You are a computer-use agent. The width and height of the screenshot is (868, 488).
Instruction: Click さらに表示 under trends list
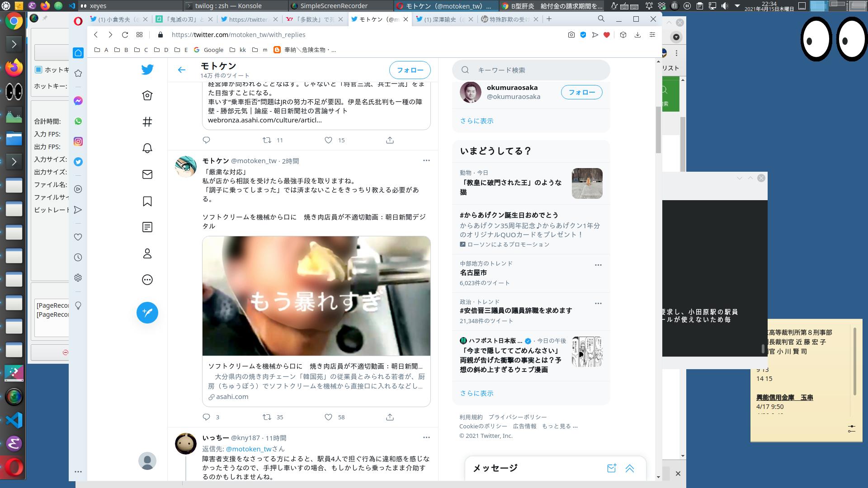(476, 393)
